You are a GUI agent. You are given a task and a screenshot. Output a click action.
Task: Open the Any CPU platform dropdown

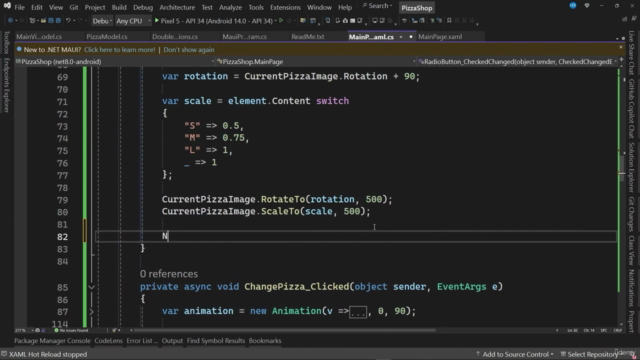point(133,21)
